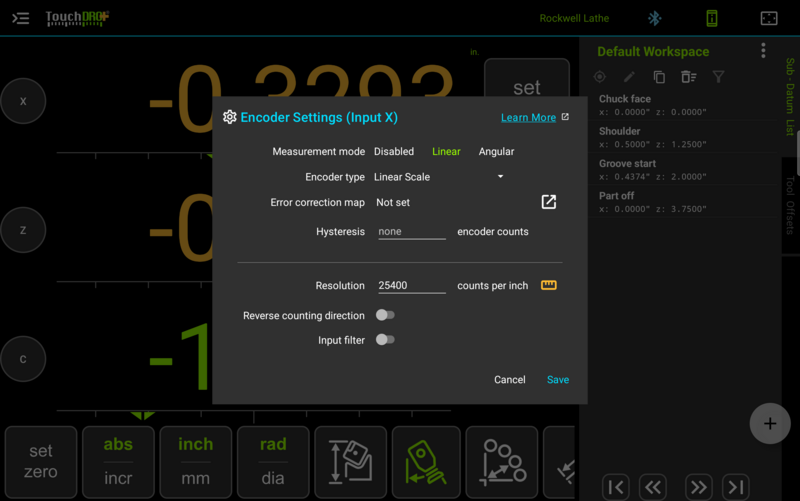Click the green tool library icon
800x501 pixels.
[426, 462]
